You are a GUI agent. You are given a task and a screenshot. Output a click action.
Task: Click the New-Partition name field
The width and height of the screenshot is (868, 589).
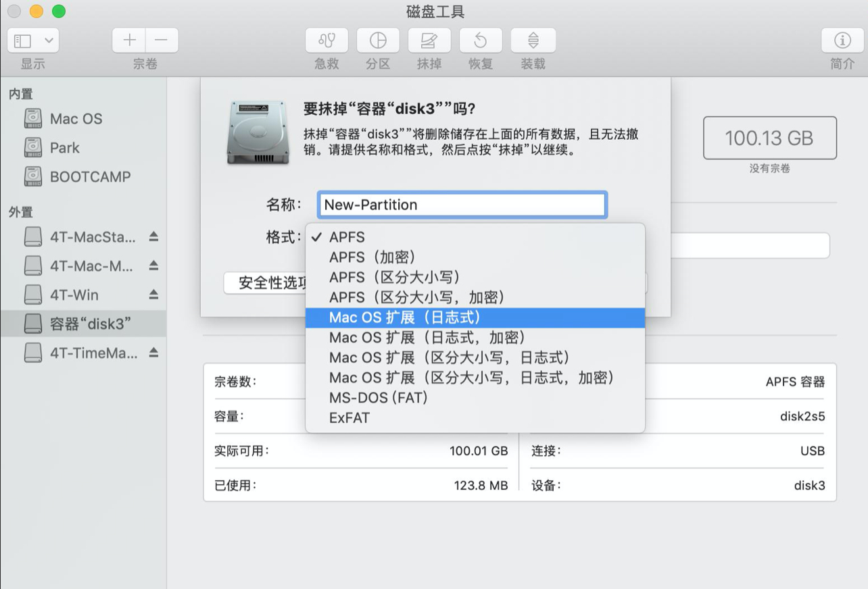point(462,205)
